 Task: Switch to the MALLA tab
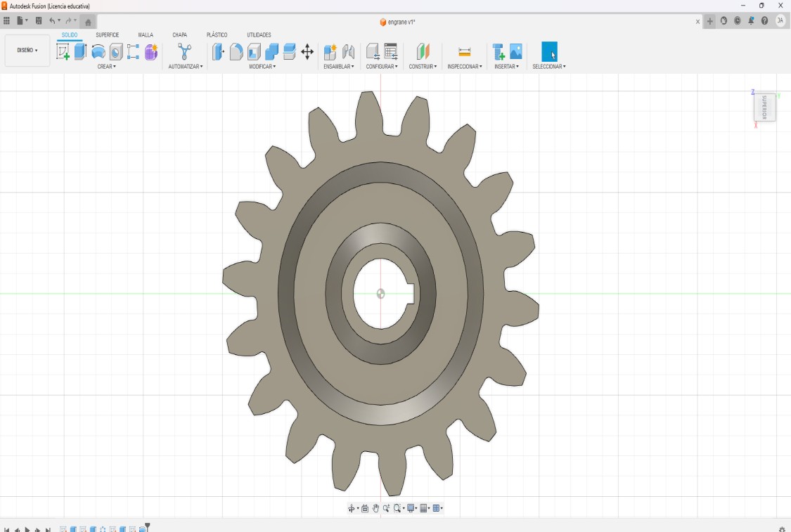(146, 35)
